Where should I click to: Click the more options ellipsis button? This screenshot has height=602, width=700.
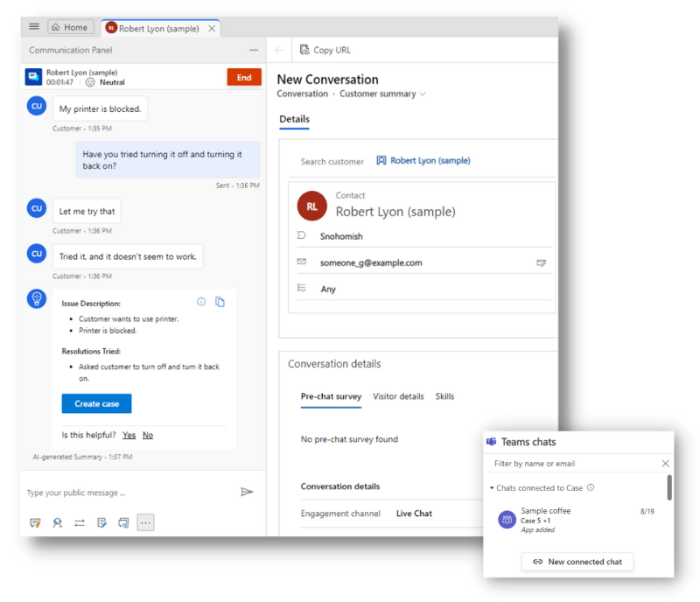click(x=146, y=522)
